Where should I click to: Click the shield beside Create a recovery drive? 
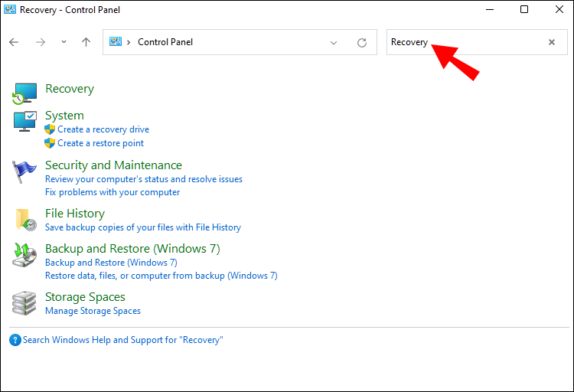click(x=50, y=129)
